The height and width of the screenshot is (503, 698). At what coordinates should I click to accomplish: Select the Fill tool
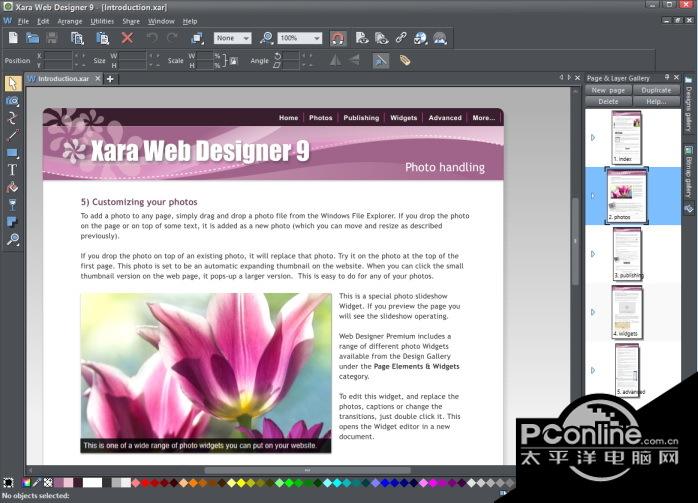coord(12,187)
